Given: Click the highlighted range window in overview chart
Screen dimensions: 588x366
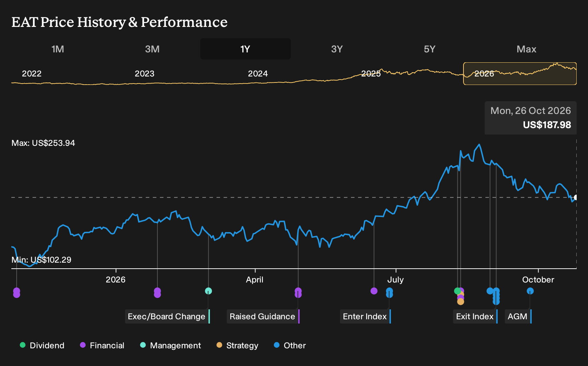Looking at the screenshot, I should pos(520,74).
